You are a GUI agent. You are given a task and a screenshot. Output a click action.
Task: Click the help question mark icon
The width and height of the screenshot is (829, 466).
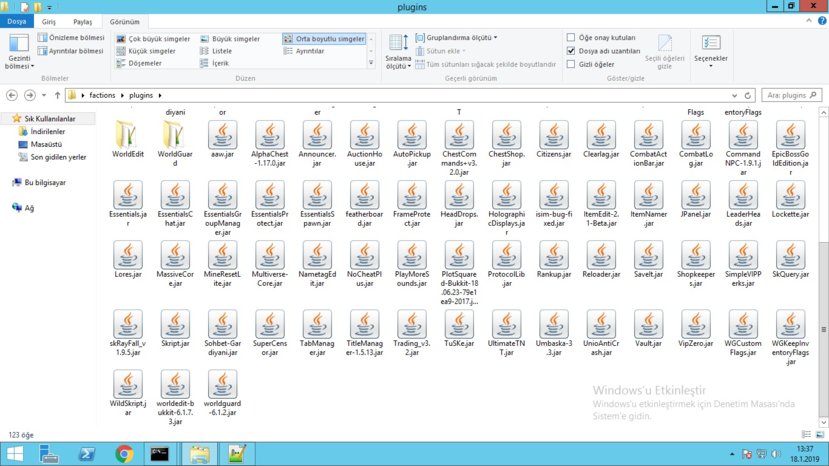822,21
